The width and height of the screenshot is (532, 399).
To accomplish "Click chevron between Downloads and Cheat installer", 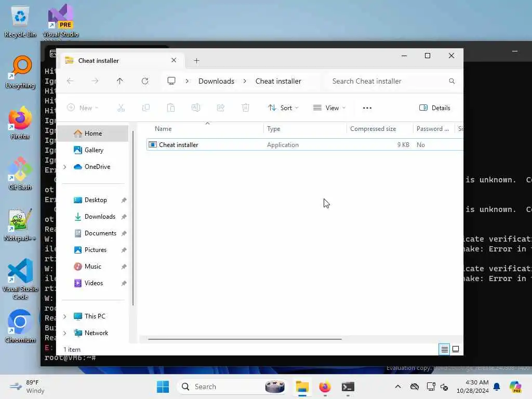I will click(x=245, y=81).
